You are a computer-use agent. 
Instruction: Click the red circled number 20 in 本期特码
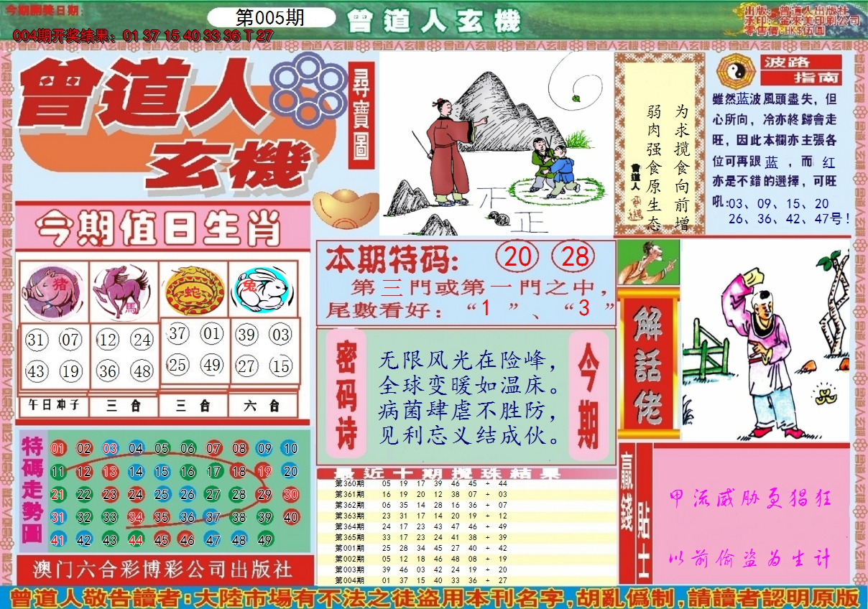[517, 257]
